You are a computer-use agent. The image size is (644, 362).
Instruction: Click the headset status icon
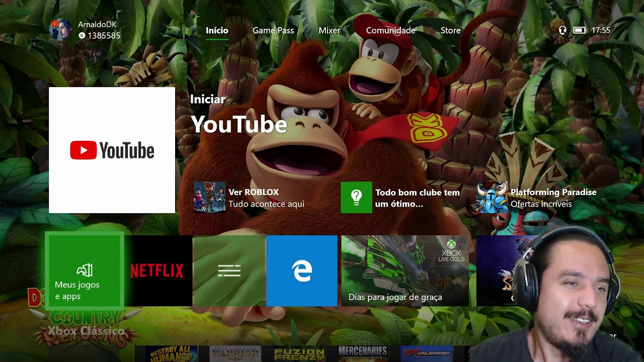[x=563, y=30]
